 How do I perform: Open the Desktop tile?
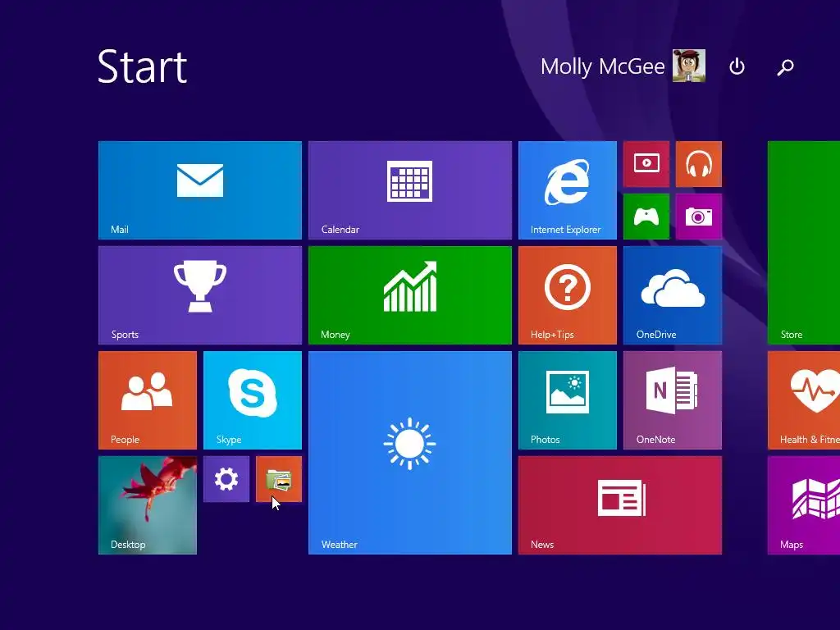[148, 505]
